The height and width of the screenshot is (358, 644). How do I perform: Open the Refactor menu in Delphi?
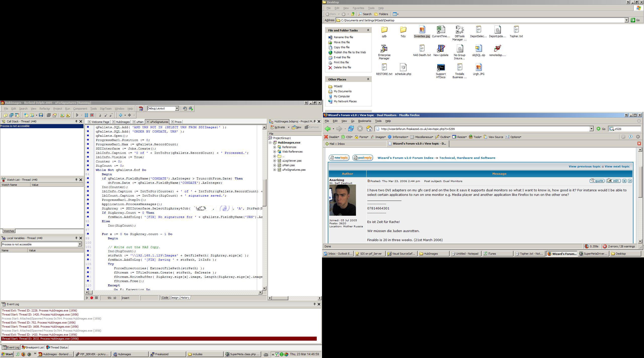(45, 109)
